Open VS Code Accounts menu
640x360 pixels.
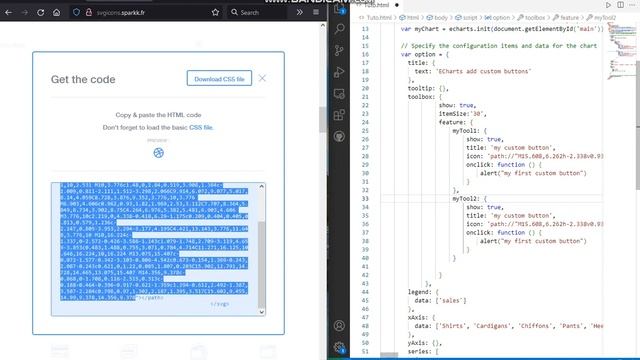coord(339,325)
